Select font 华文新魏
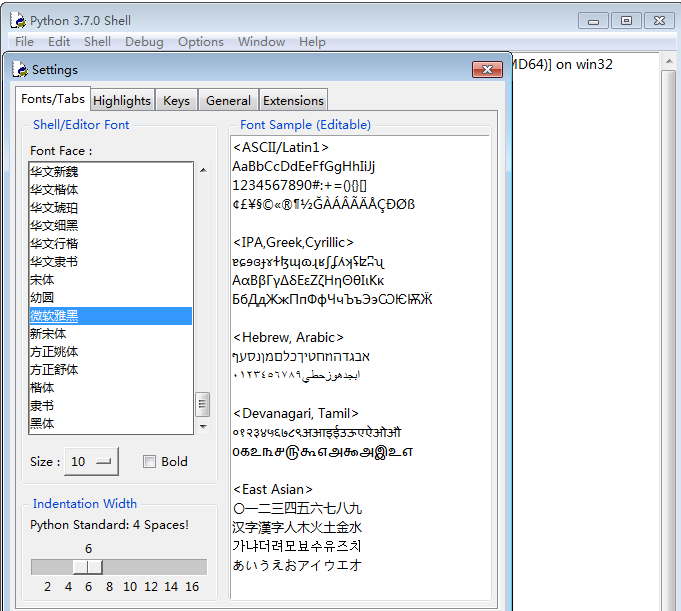The width and height of the screenshot is (681, 611). pos(110,172)
